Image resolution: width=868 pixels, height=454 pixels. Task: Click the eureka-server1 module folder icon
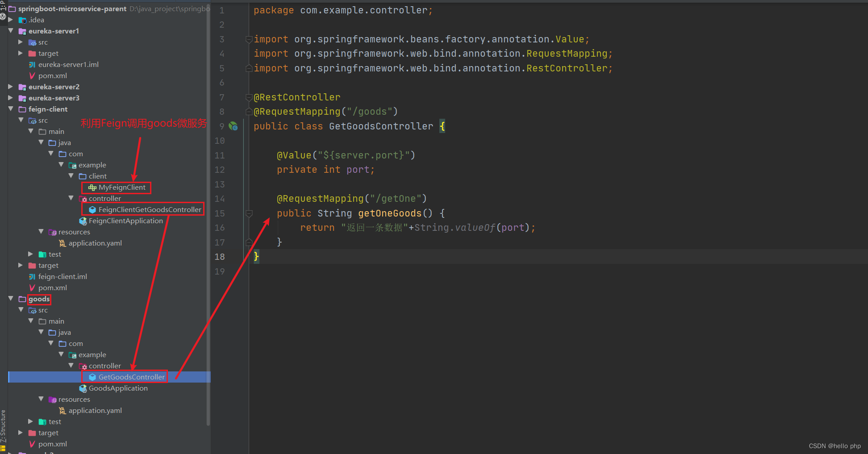22,31
